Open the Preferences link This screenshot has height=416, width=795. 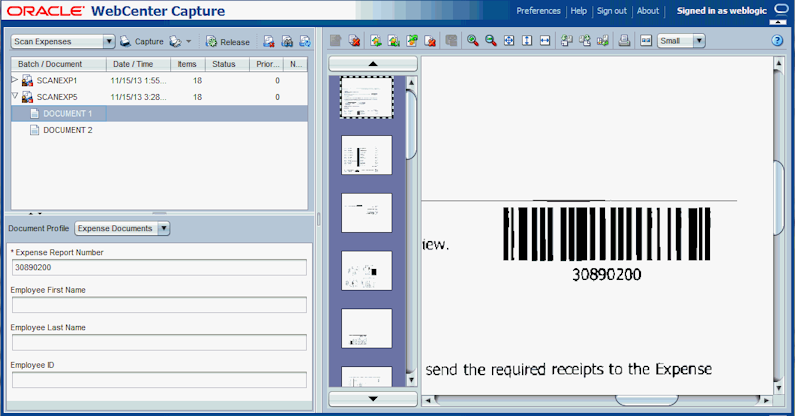click(538, 11)
